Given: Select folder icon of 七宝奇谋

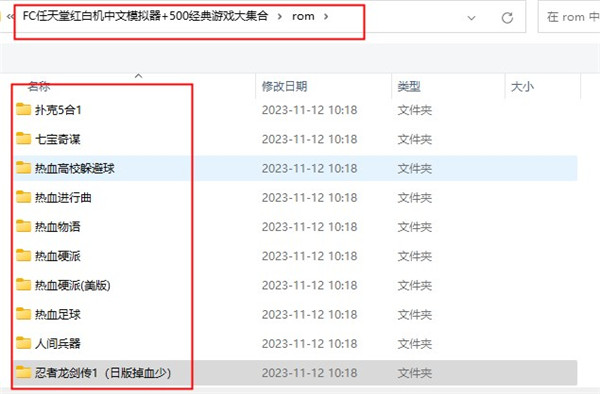Looking at the screenshot, I should pos(23,138).
